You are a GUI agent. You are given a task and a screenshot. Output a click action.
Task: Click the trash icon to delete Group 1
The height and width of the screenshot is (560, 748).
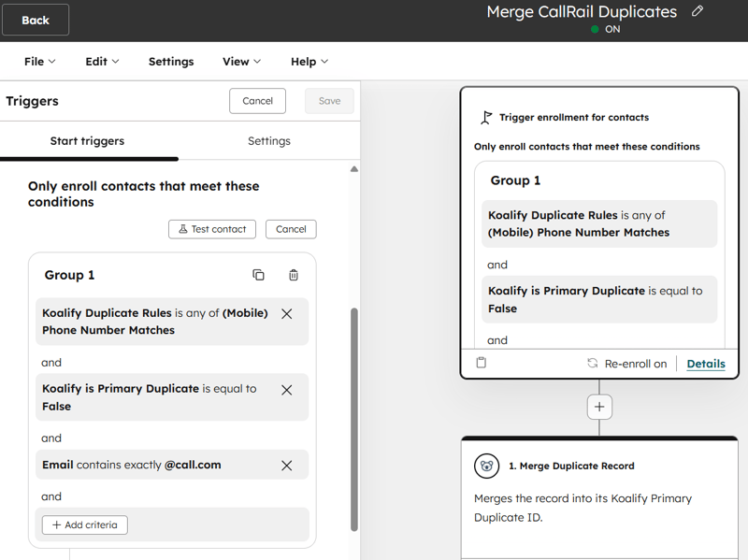tap(293, 275)
